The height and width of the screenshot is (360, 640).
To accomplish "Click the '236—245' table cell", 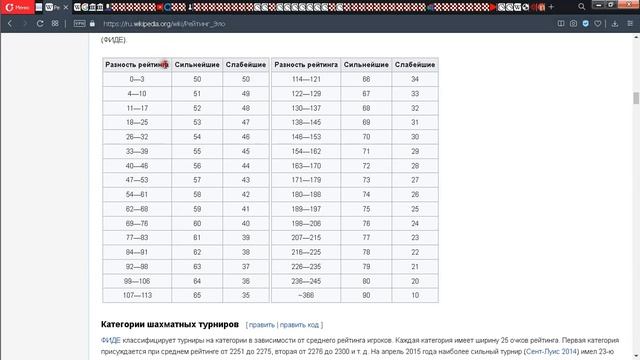I will click(x=306, y=281).
